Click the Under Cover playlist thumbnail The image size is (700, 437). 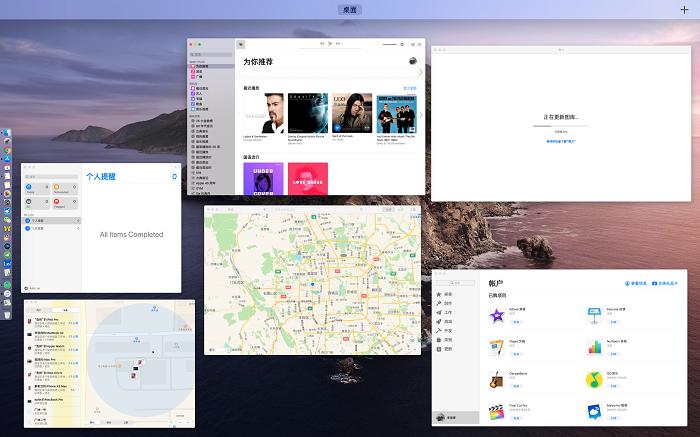262,179
